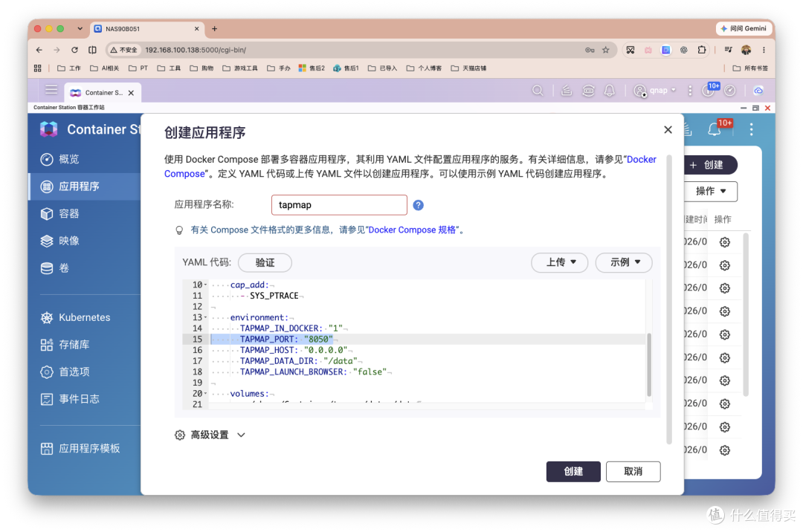Image resolution: width=803 pixels, height=532 pixels.
Task: Click the QTS external devices icon
Action: point(588,91)
